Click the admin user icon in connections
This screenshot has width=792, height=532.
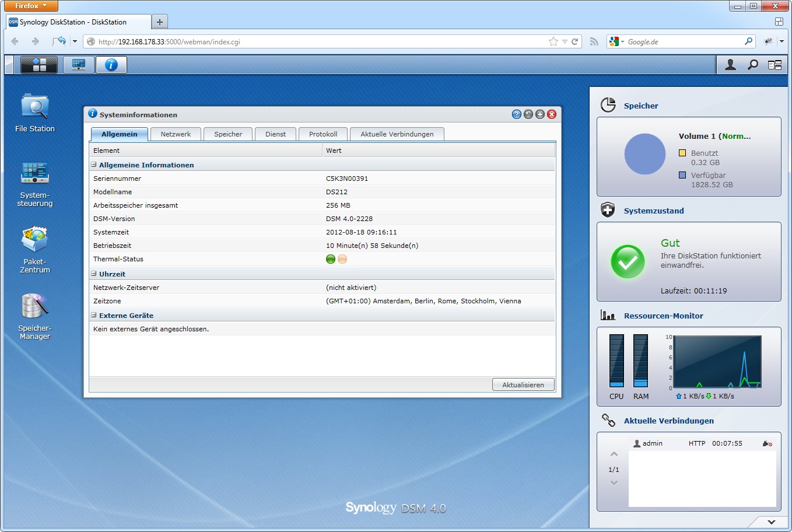click(x=637, y=443)
